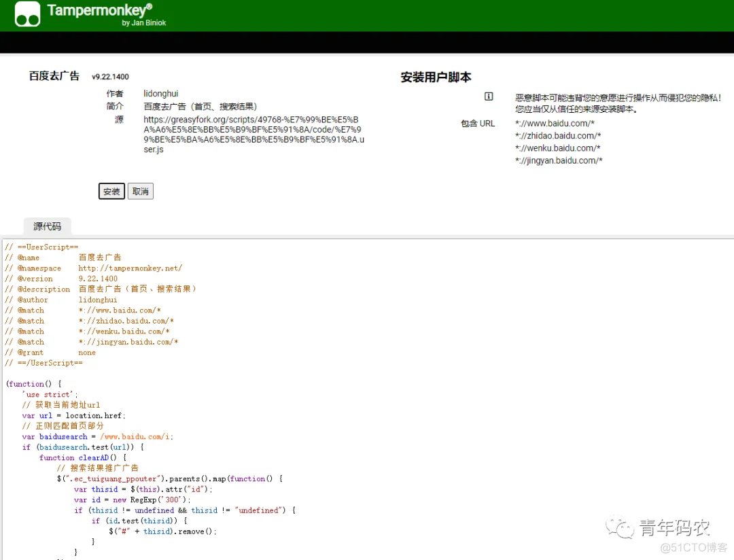Click the malicious script warning text
The image size is (734, 560).
pos(618,103)
